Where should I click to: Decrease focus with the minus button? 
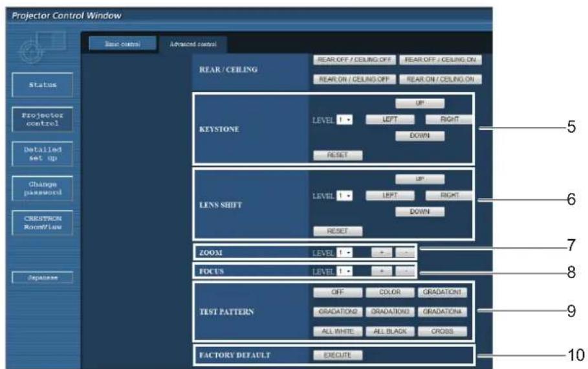(406, 271)
